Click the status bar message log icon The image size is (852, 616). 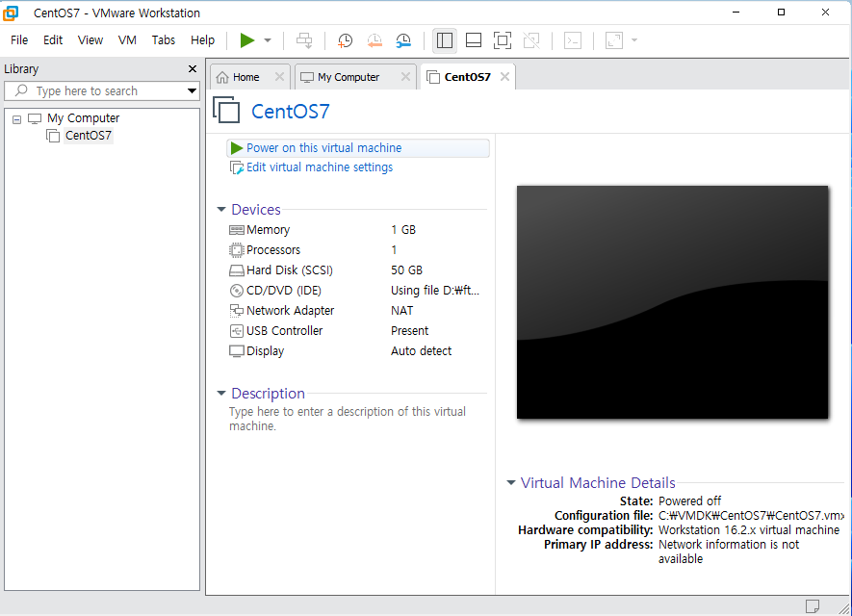pyautogui.click(x=813, y=605)
